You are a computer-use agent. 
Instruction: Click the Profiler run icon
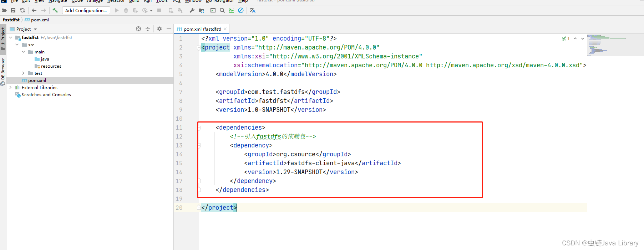(x=144, y=10)
